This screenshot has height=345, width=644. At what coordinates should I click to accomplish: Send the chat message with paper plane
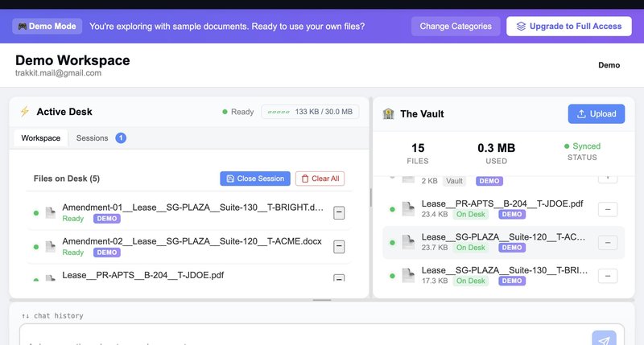pyautogui.click(x=604, y=339)
